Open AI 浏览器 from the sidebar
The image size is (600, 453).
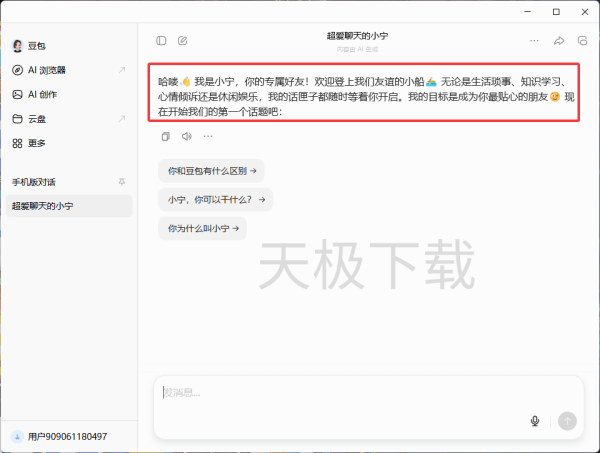click(46, 70)
